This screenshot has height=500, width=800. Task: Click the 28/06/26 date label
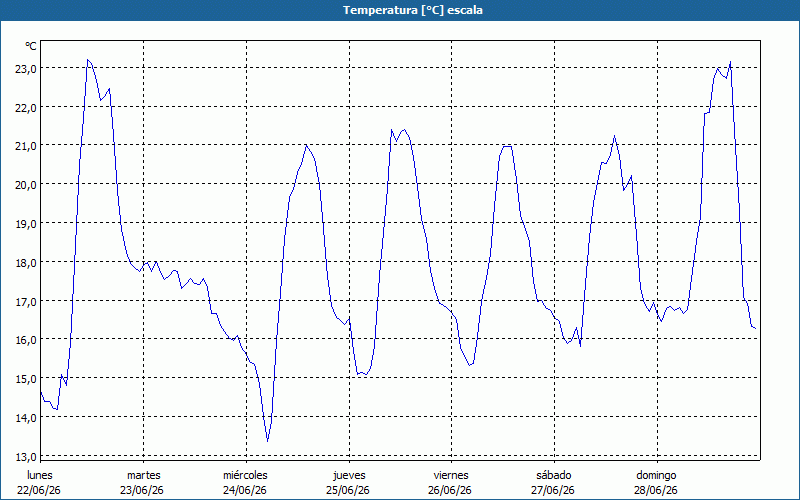pyautogui.click(x=656, y=490)
